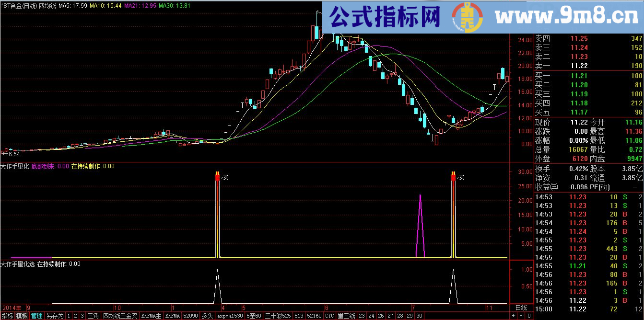
Task: Click the 收益(三) -0.096 field
Action: click(x=562, y=187)
